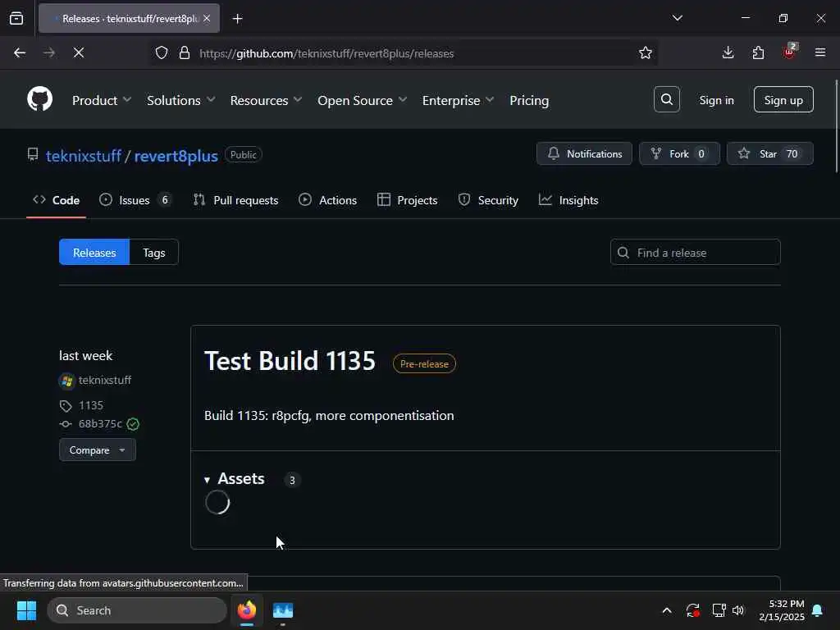Open a new tab with the plus button
Viewport: 840px width, 630px height.
[x=237, y=19]
